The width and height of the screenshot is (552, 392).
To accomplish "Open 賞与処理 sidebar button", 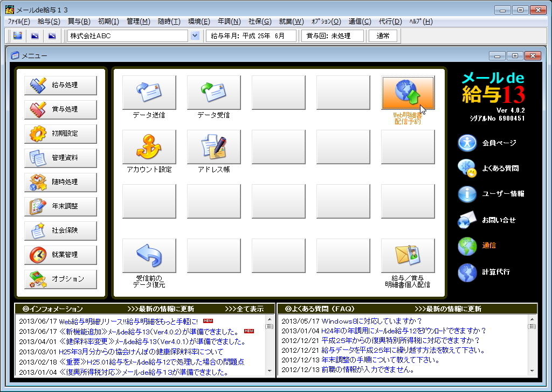I will coord(60,109).
